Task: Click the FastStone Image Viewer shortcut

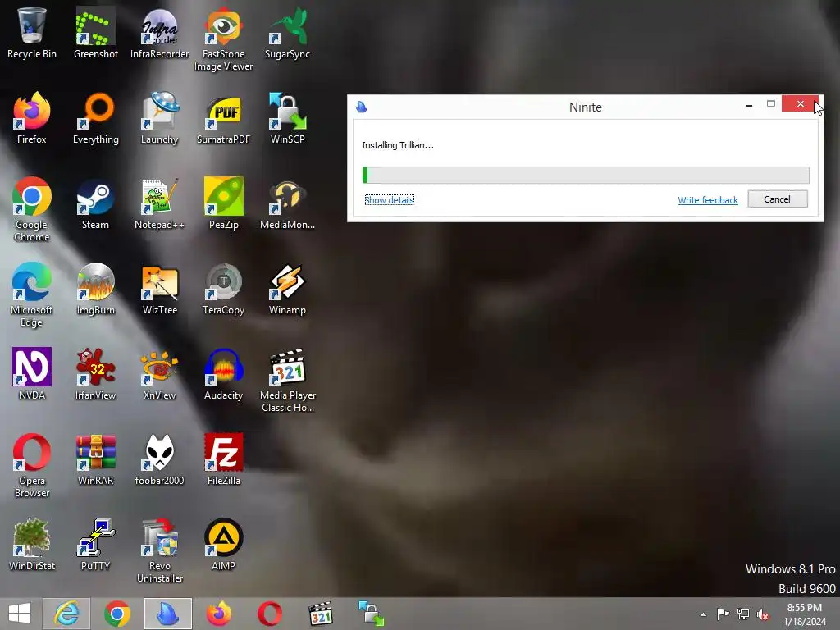Action: (223, 39)
